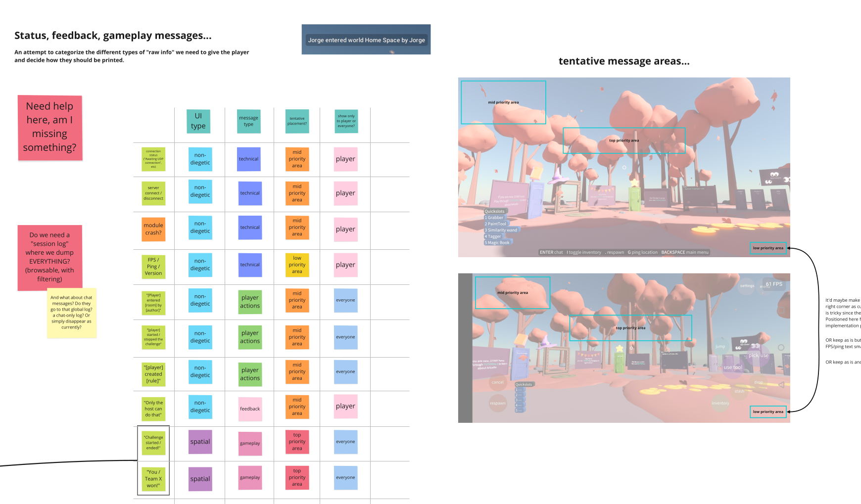Select the orange "module crash?" sticky
861x504 pixels.
(x=153, y=229)
